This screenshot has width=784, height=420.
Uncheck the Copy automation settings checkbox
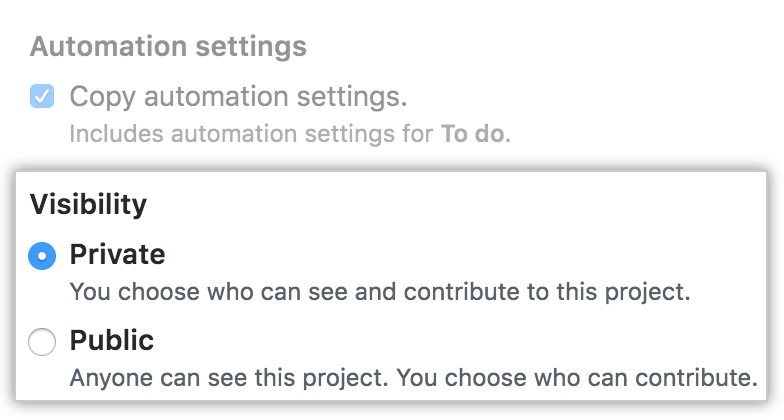[x=42, y=97]
